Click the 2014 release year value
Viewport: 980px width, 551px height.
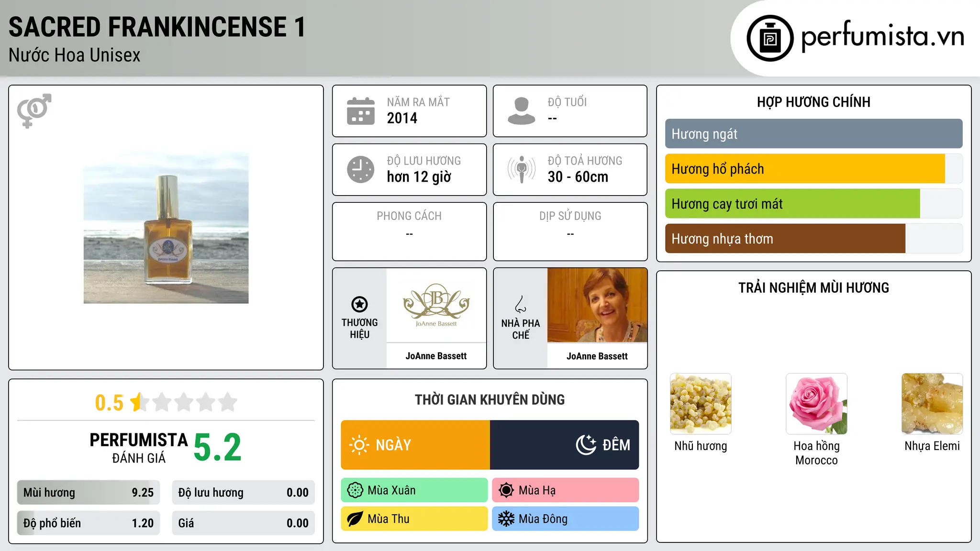[402, 118]
